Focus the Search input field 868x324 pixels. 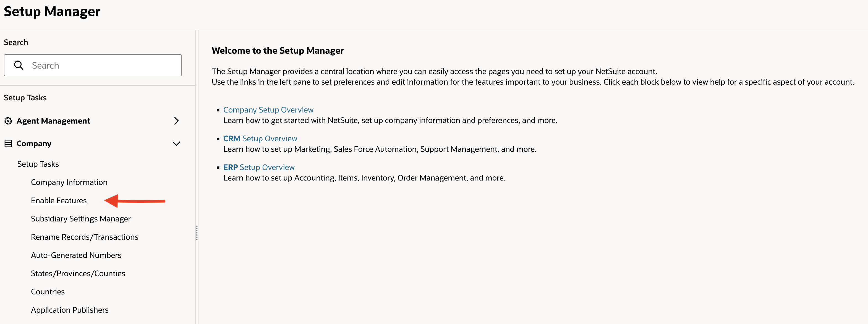93,65
